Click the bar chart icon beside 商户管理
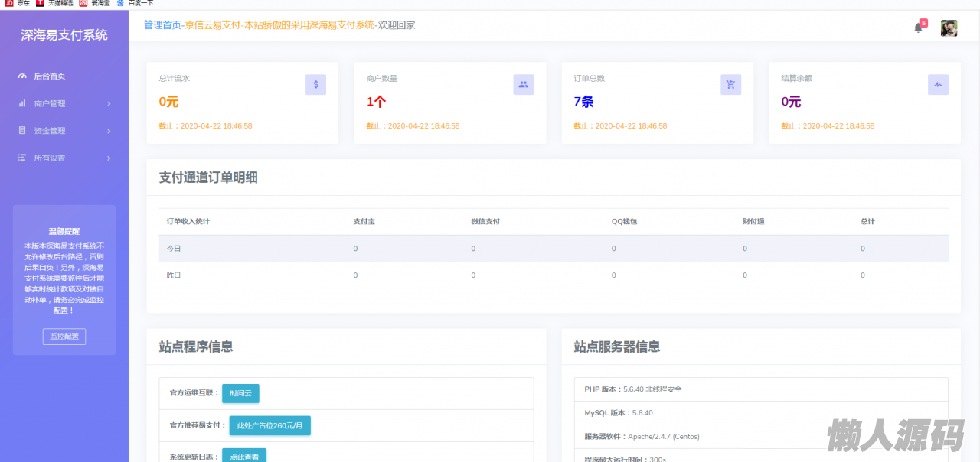980x462 pixels. point(22,103)
